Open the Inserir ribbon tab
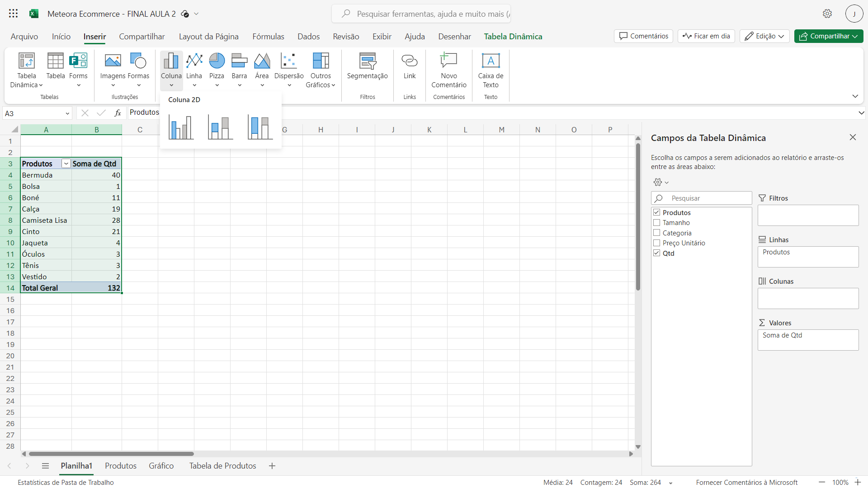 [x=95, y=36]
